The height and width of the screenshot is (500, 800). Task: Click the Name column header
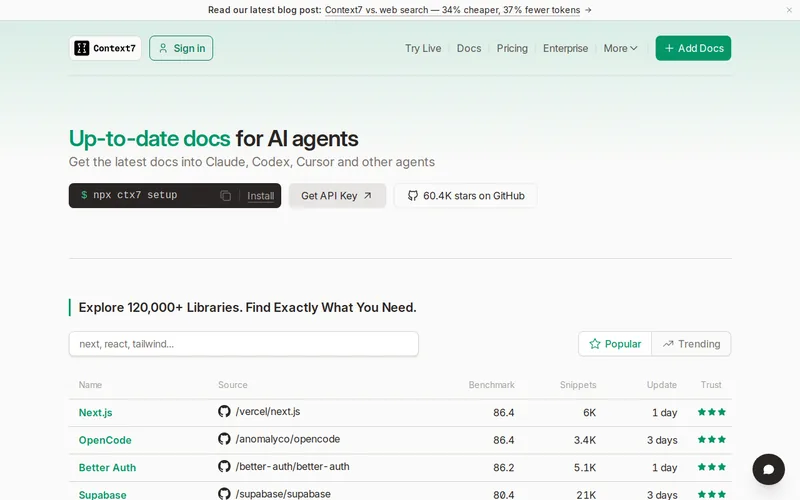pyautogui.click(x=90, y=385)
